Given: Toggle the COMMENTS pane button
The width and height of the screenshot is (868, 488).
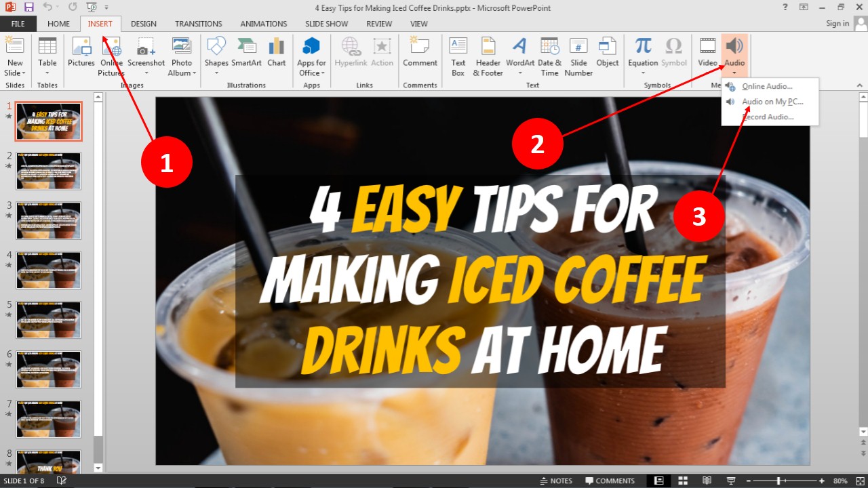Looking at the screenshot, I should pyautogui.click(x=610, y=481).
